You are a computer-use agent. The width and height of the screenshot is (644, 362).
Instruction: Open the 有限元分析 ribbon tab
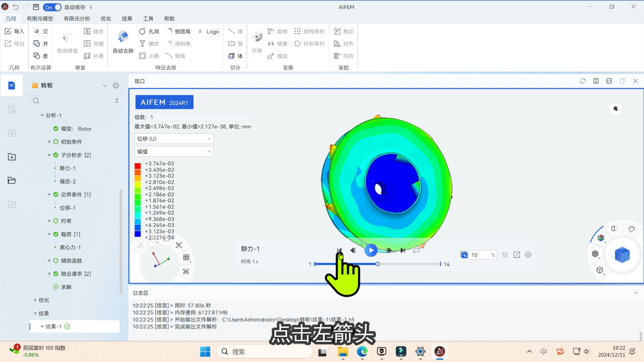pyautogui.click(x=77, y=19)
